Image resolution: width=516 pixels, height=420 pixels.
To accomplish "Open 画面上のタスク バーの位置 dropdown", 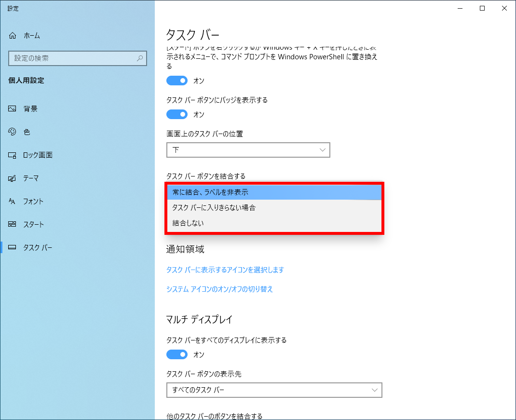I will [x=248, y=150].
